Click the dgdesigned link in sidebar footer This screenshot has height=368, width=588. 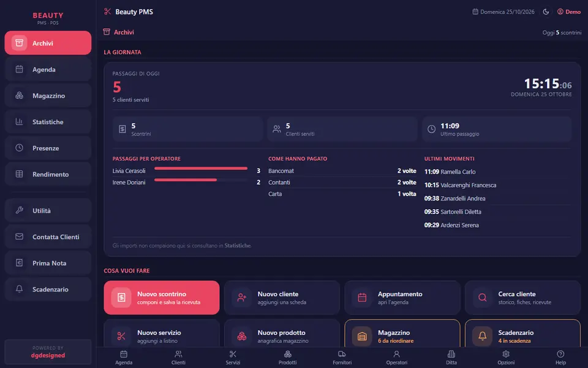(48, 355)
